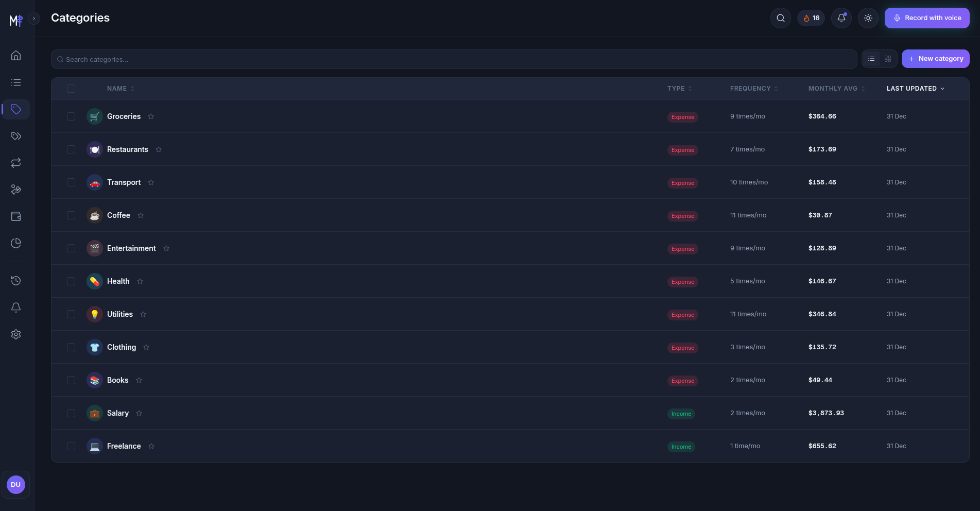Sort by Type column header

[x=680, y=89]
